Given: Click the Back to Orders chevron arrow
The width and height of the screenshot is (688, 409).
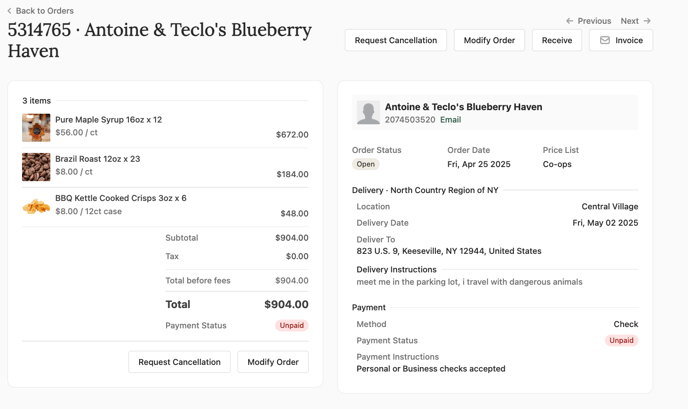Looking at the screenshot, I should pyautogui.click(x=10, y=11).
